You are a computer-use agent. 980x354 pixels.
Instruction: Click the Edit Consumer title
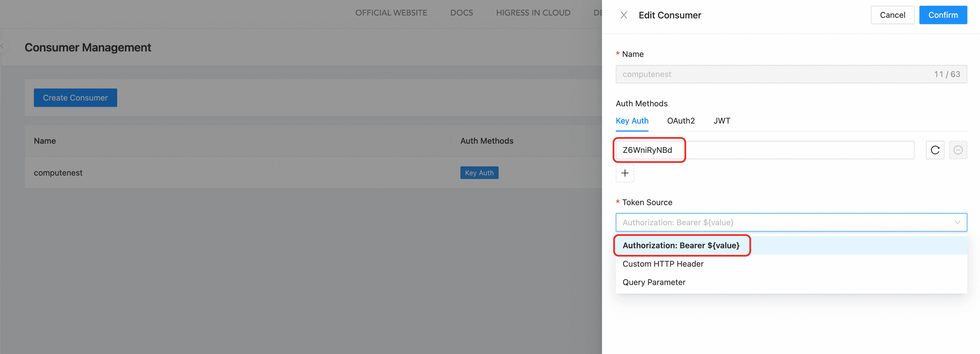click(670, 15)
